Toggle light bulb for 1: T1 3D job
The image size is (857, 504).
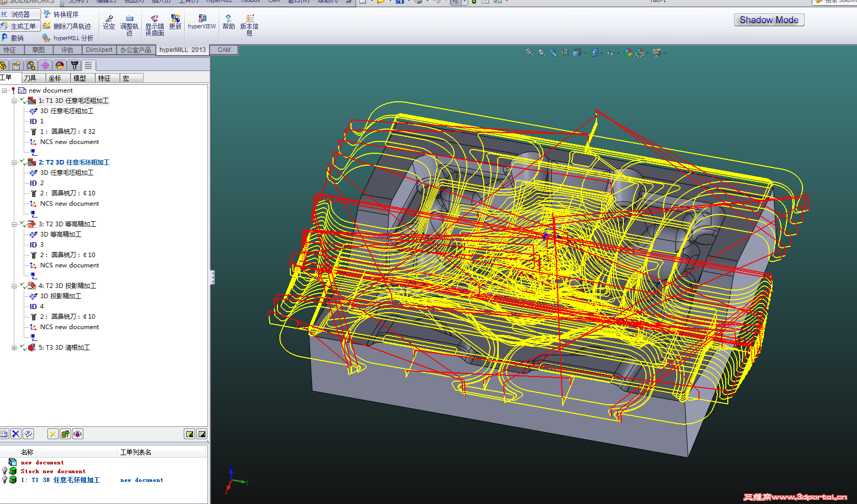pos(5,480)
